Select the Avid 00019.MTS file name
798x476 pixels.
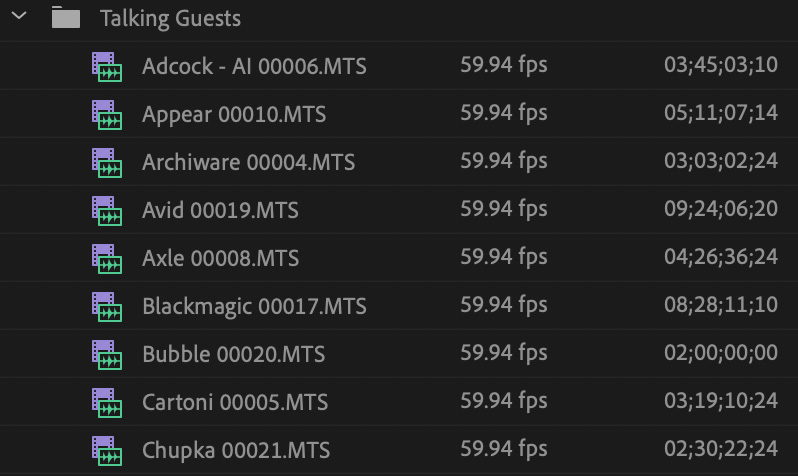coord(220,210)
